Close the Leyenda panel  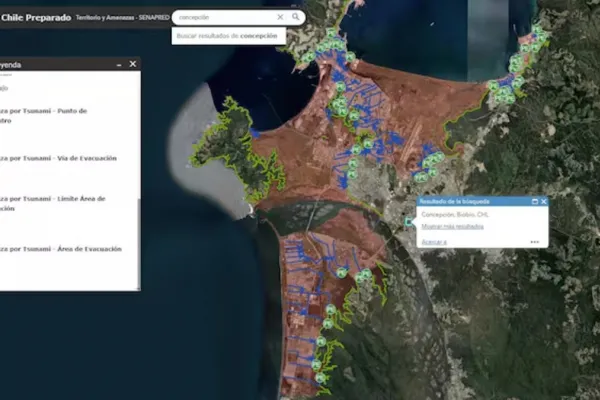coord(133,64)
